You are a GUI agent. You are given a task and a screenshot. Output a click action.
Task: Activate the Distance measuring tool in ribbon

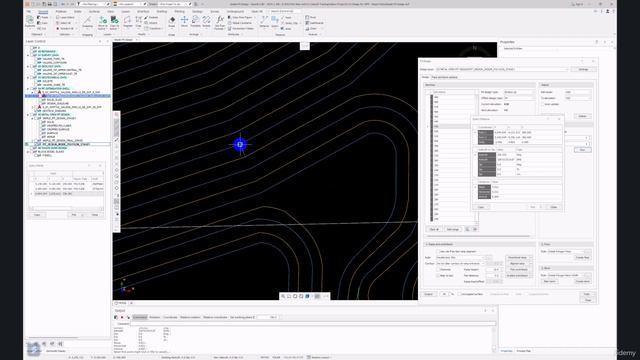[x=264, y=22]
